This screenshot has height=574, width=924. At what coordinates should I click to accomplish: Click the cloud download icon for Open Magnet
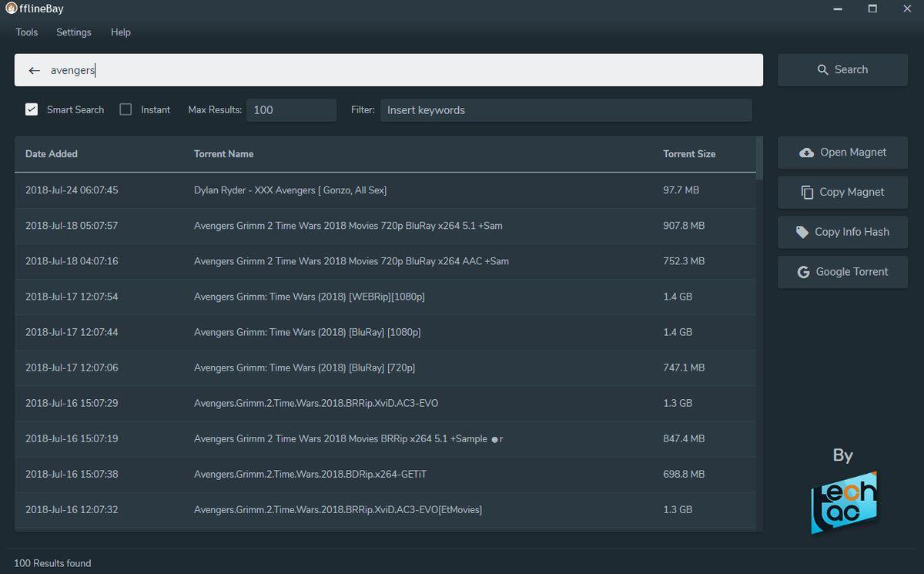coord(806,153)
